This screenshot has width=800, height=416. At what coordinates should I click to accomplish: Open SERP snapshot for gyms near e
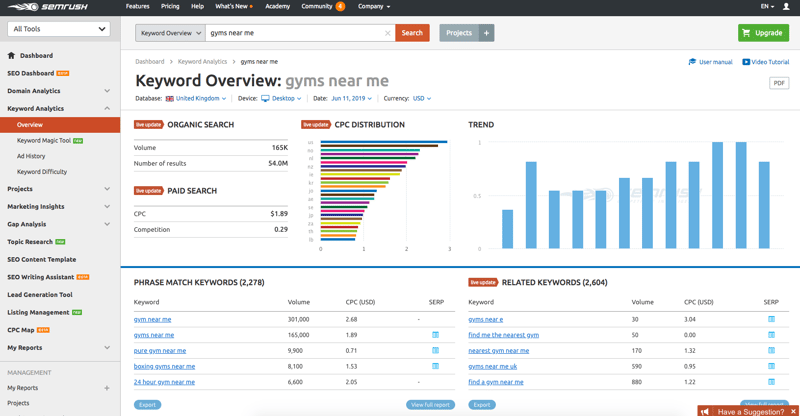(x=771, y=319)
